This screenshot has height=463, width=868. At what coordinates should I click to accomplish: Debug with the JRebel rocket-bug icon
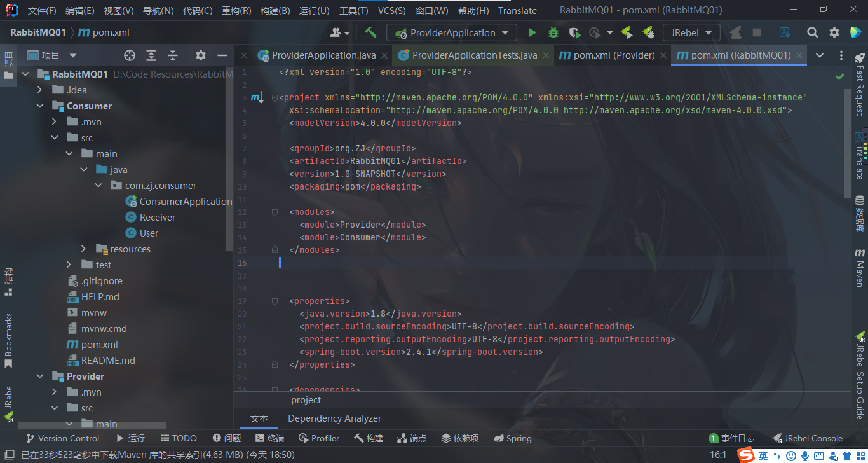648,32
